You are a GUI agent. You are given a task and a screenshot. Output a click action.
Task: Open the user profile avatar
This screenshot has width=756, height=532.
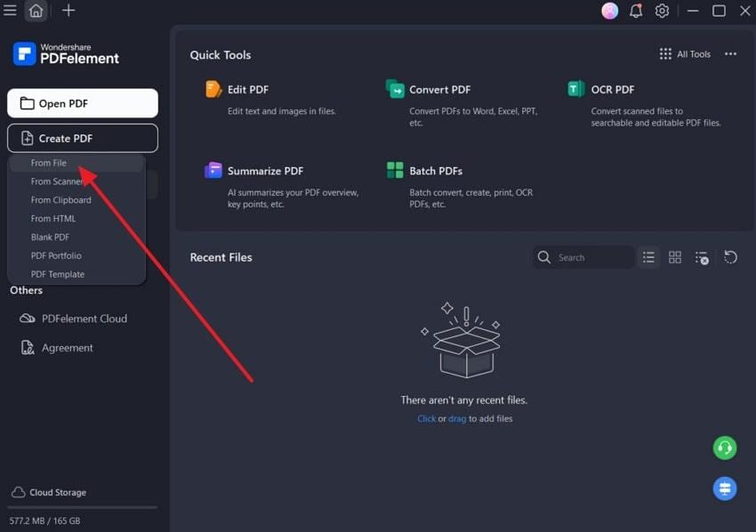point(609,11)
